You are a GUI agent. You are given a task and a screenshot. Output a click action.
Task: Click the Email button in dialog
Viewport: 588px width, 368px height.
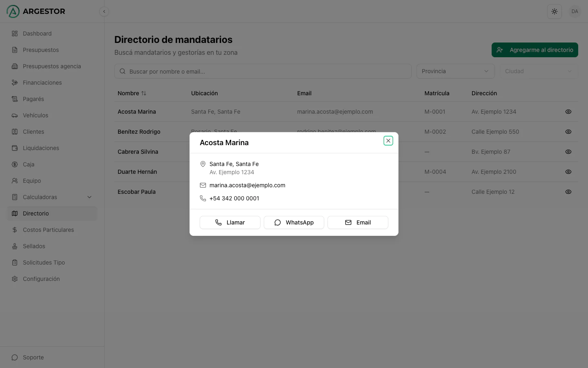[x=358, y=222]
